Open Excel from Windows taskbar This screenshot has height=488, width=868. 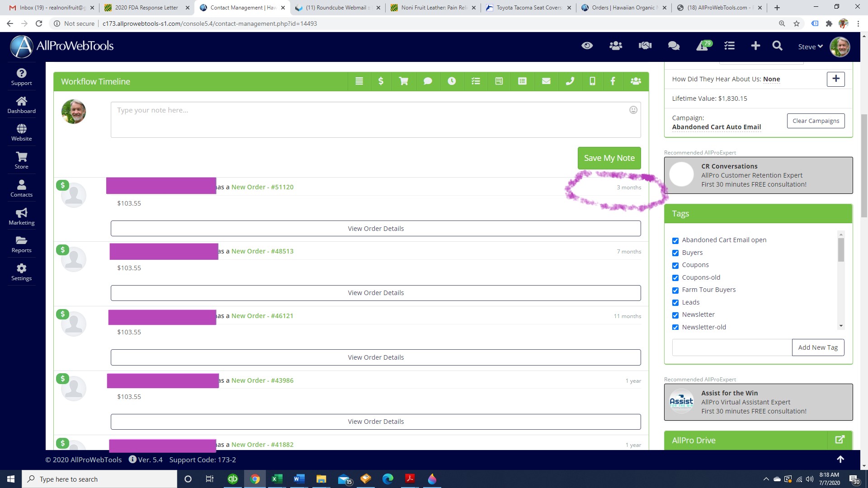pos(277,479)
